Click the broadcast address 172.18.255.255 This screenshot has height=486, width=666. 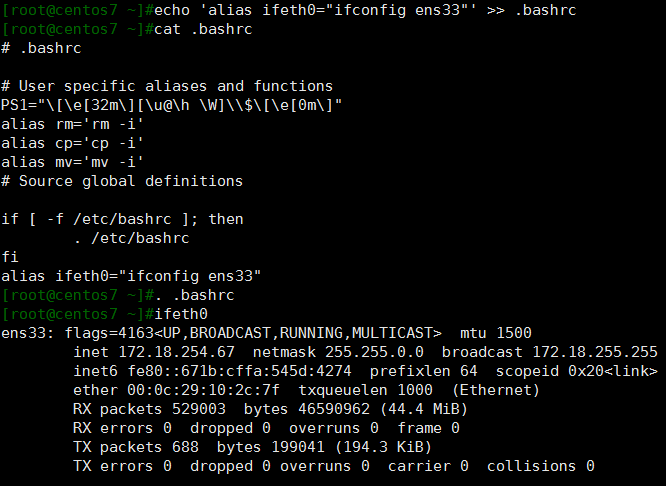595,352
